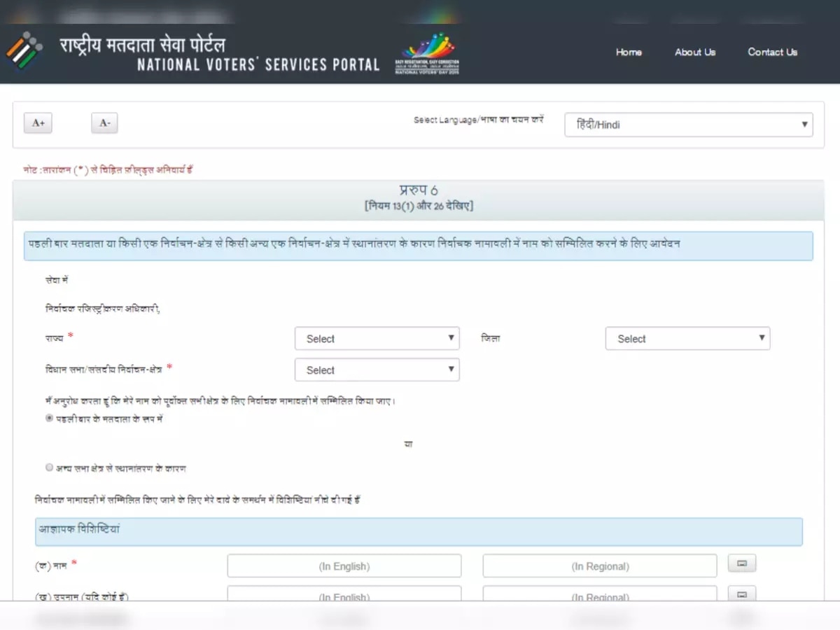Click the Name (In English) input field
Image resolution: width=840 pixels, height=630 pixels.
[x=344, y=566]
